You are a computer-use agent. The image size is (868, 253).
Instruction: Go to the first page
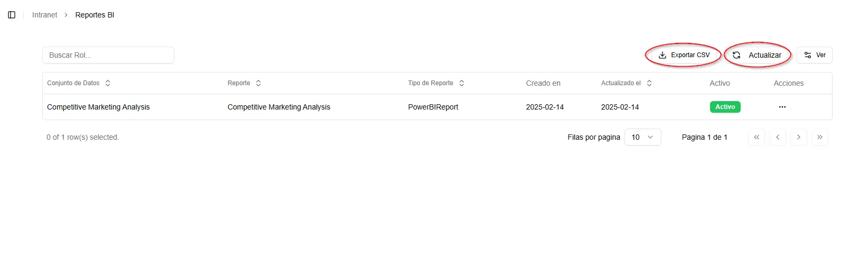(x=756, y=137)
